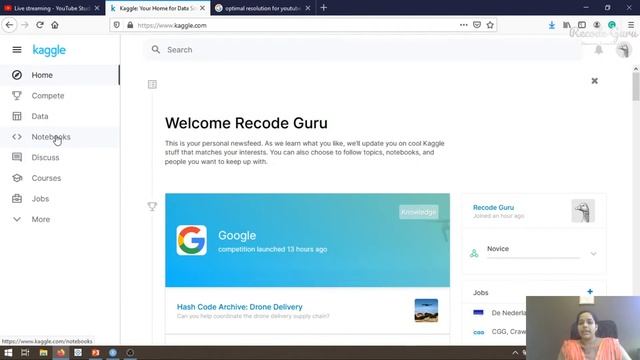Open the Compete section
This screenshot has height=360, width=640.
[x=60, y=96]
